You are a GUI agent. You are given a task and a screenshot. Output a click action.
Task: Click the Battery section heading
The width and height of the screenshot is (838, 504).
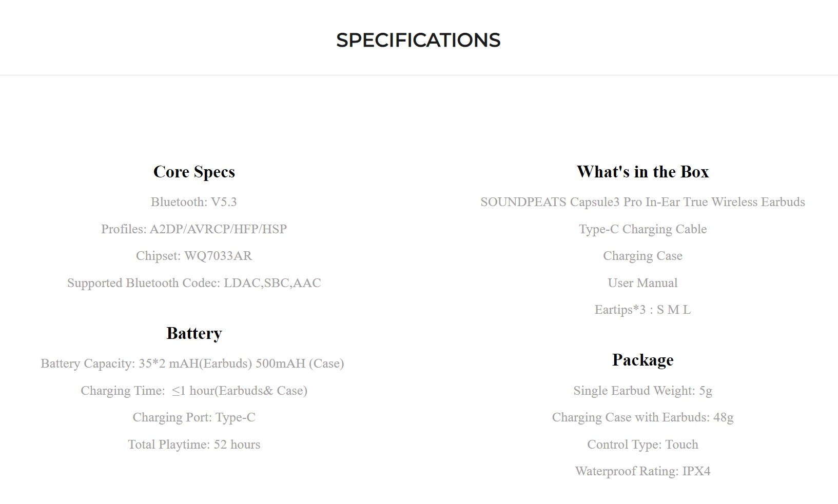tap(194, 333)
